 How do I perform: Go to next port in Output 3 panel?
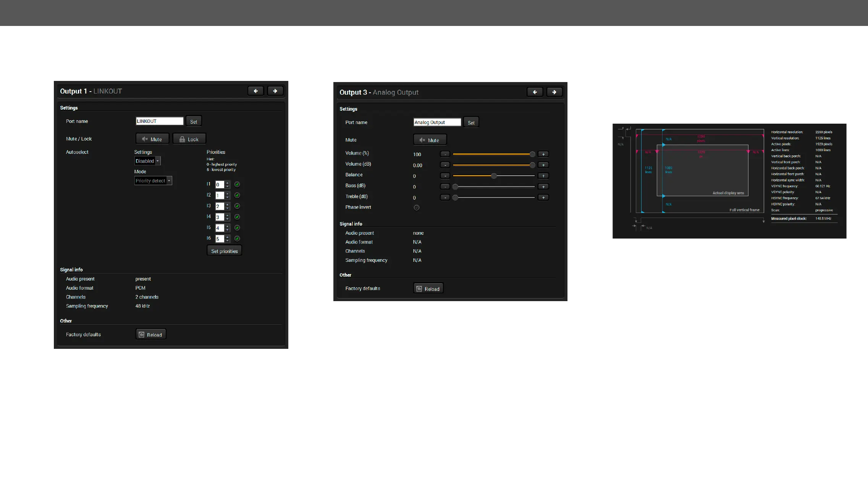554,92
